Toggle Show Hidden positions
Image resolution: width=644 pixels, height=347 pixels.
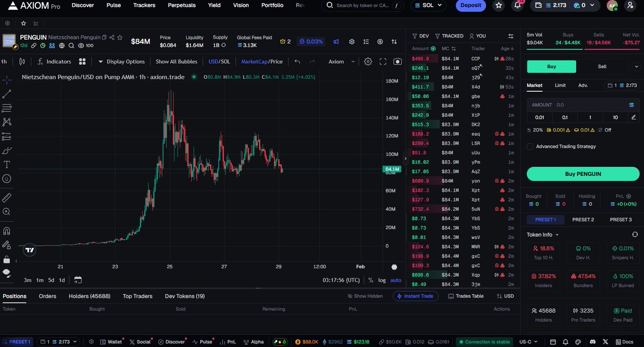pyautogui.click(x=365, y=296)
